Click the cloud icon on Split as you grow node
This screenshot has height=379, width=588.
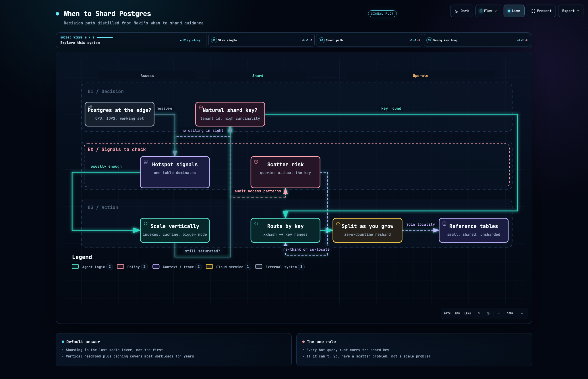(338, 224)
